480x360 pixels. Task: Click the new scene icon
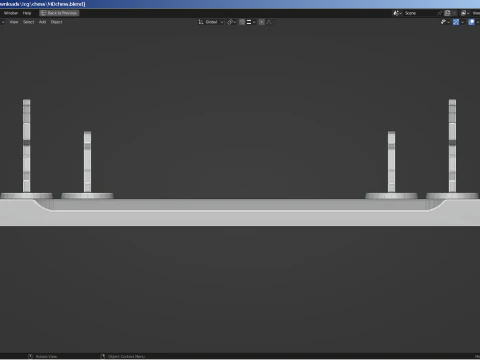pyautogui.click(x=447, y=13)
